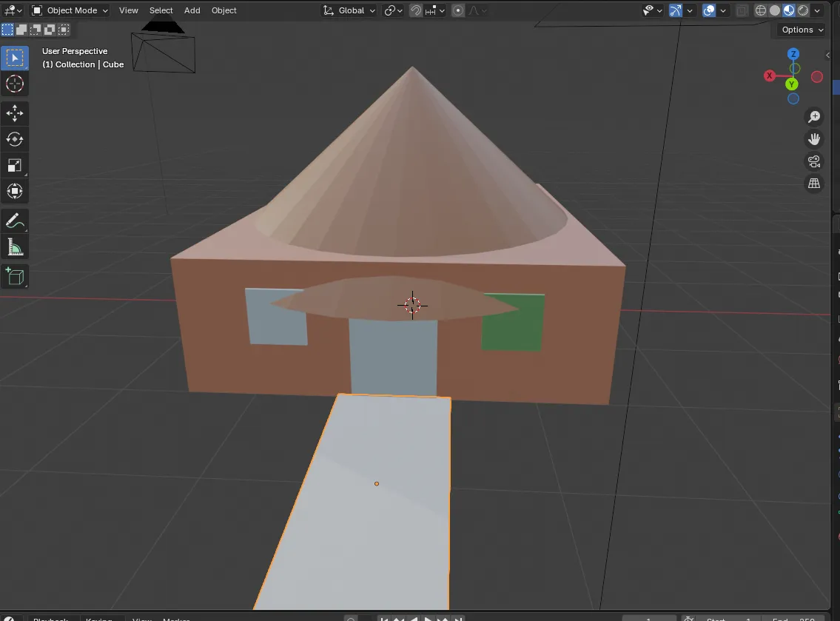This screenshot has height=621, width=840.
Task: Expand the Options dropdown
Action: (x=802, y=30)
